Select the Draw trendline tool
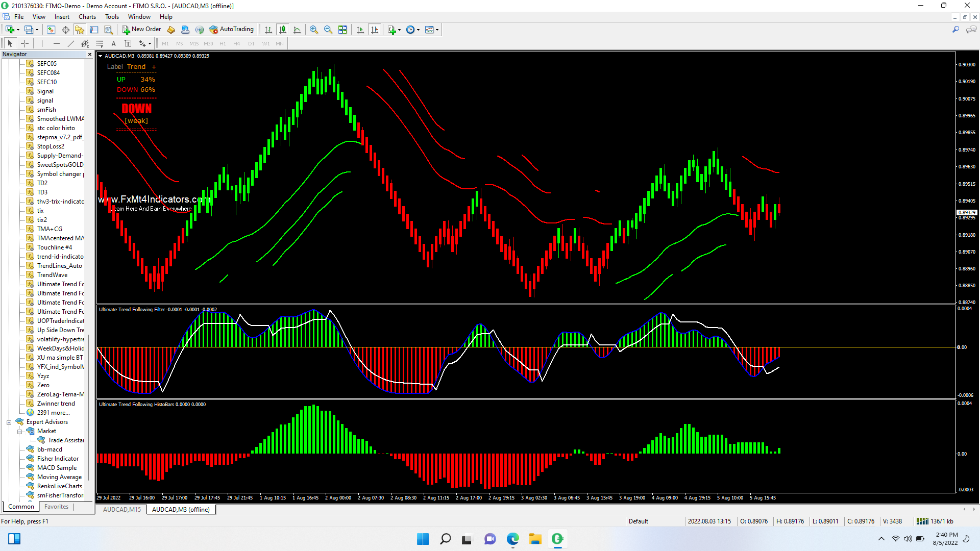This screenshot has height=551, width=980. [x=70, y=43]
